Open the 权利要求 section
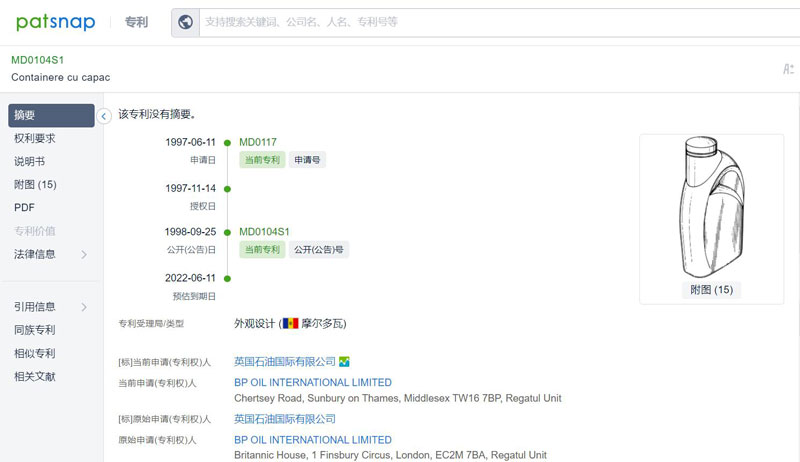 pyautogui.click(x=35, y=139)
